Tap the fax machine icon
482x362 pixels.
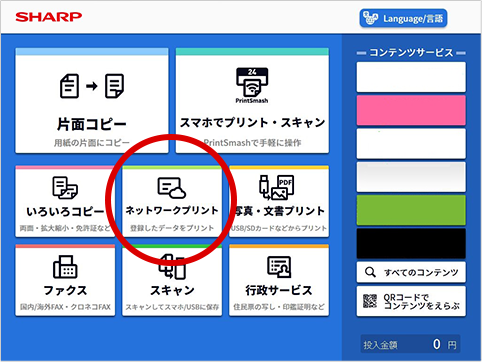coord(65,267)
